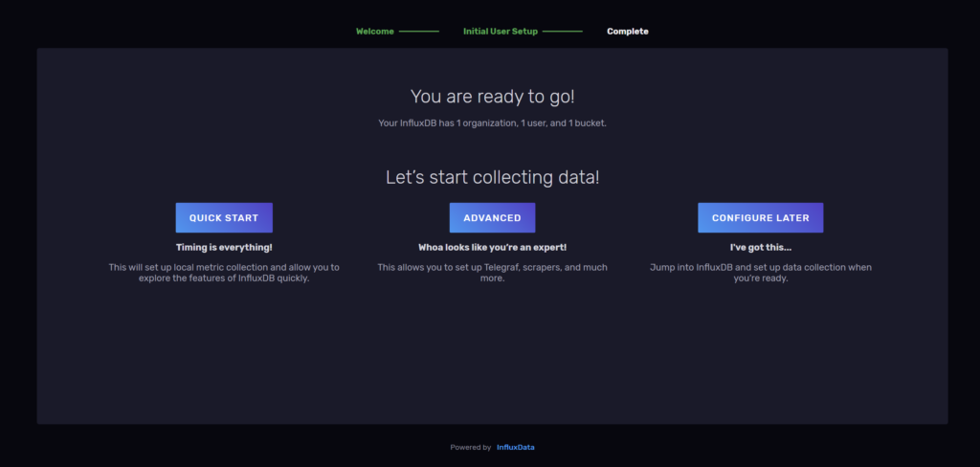Click the Quick Start button
The width and height of the screenshot is (980, 467).
[x=224, y=217]
